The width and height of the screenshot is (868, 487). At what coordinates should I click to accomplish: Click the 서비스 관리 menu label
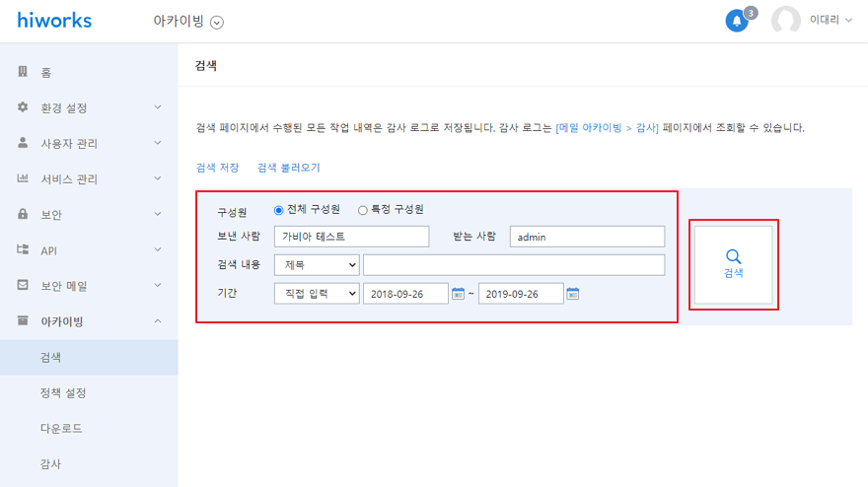[69, 178]
